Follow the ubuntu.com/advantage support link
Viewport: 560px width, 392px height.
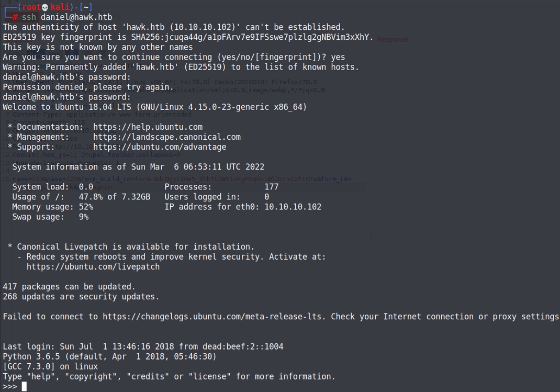(160, 147)
